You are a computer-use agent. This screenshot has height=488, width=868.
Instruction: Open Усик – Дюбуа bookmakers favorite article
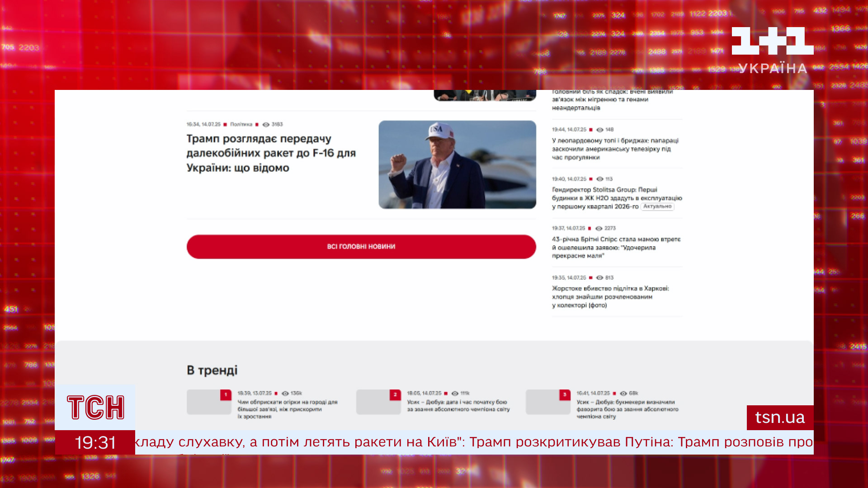click(627, 409)
